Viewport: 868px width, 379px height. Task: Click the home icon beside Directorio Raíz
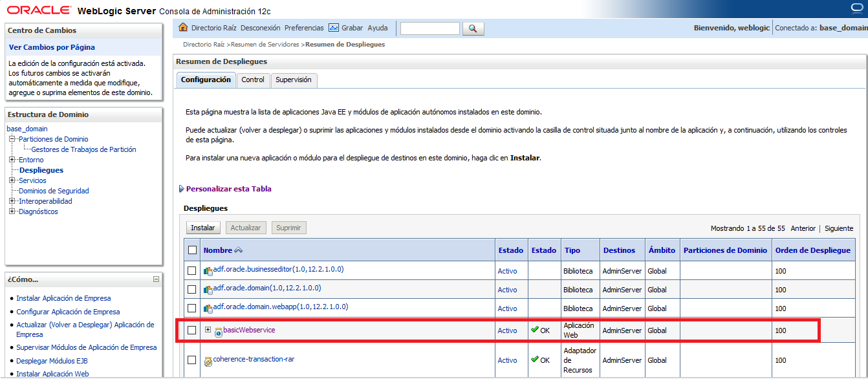tap(183, 28)
